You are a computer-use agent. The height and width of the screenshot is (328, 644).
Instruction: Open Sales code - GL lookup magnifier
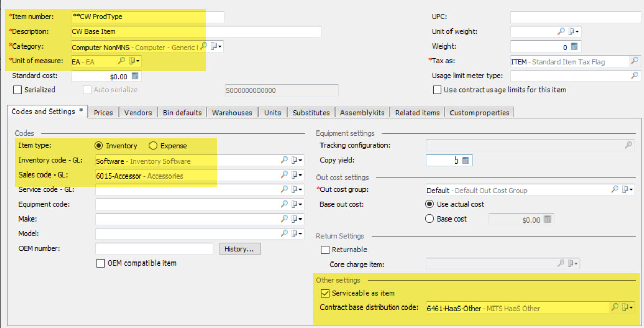[284, 175]
